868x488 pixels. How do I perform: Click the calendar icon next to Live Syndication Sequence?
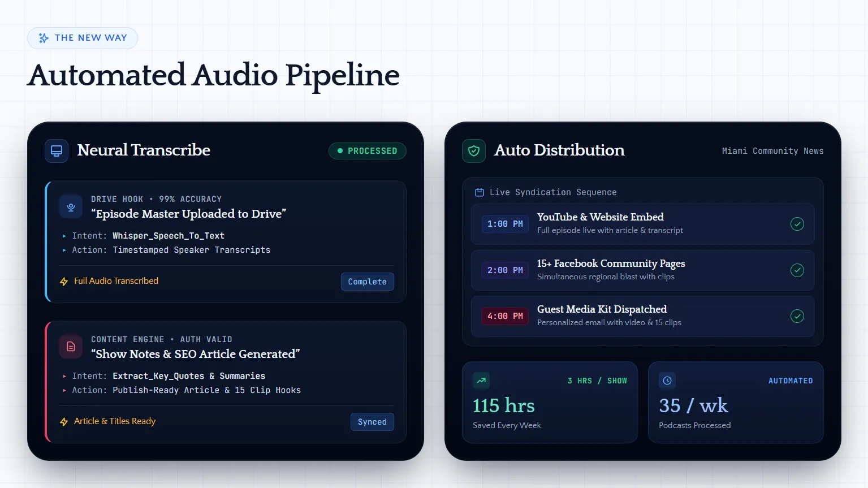480,192
